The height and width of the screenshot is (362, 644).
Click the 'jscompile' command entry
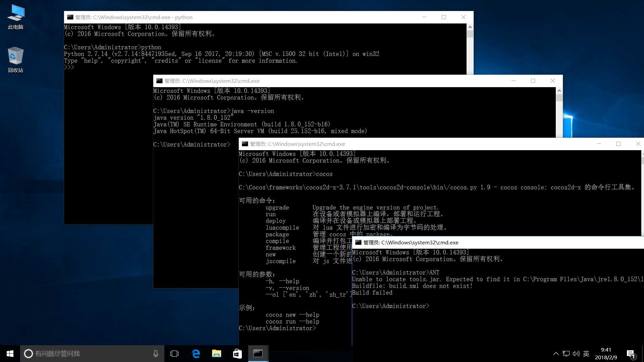point(281,261)
